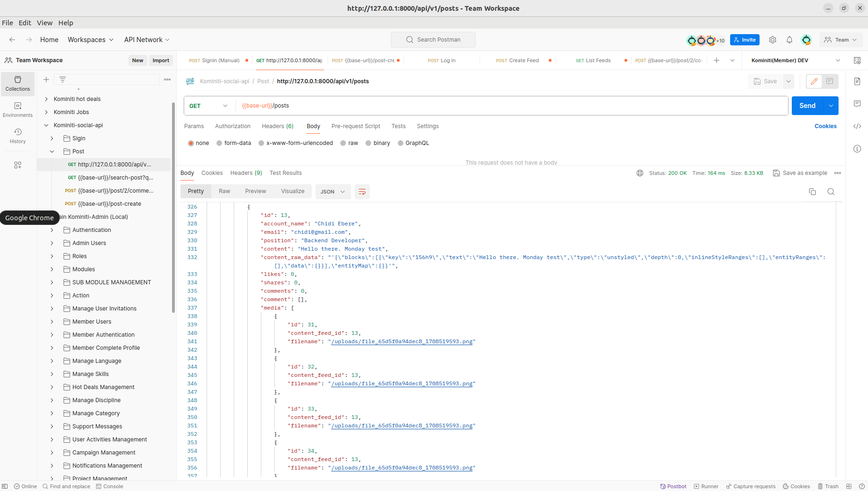The height and width of the screenshot is (491, 868).
Task: Search the response with magnifier icon
Action: [x=831, y=192]
